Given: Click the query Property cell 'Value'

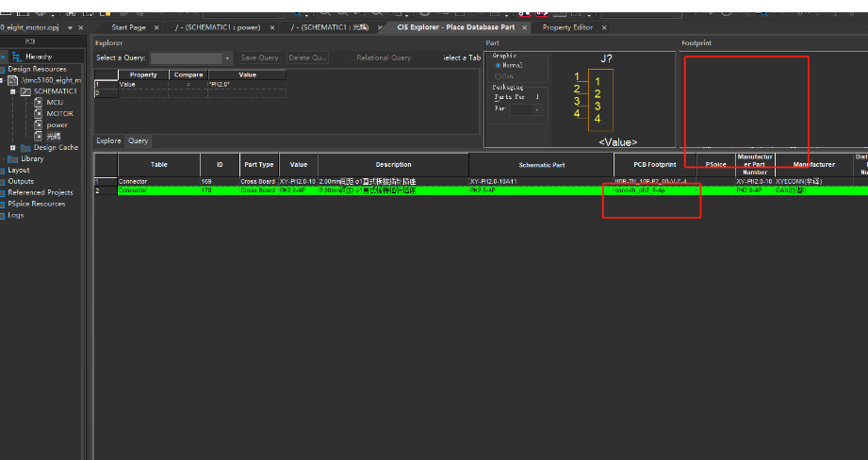Looking at the screenshot, I should pos(143,85).
